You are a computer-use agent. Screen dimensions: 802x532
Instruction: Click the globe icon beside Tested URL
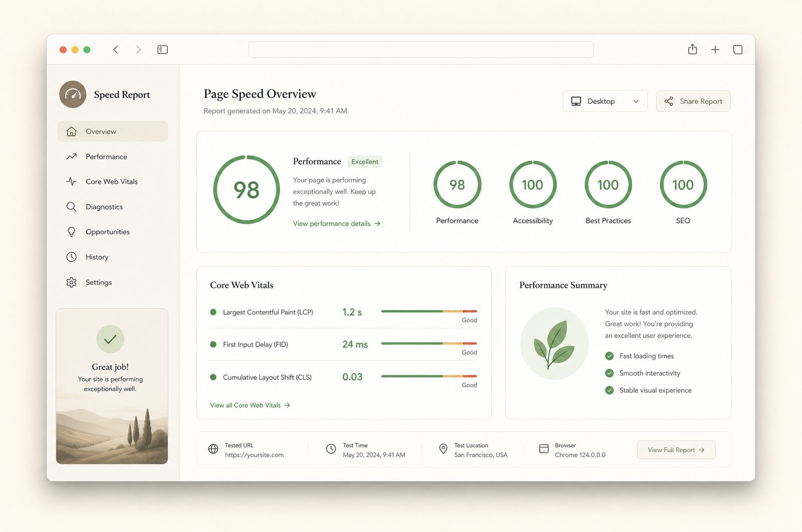coord(213,449)
